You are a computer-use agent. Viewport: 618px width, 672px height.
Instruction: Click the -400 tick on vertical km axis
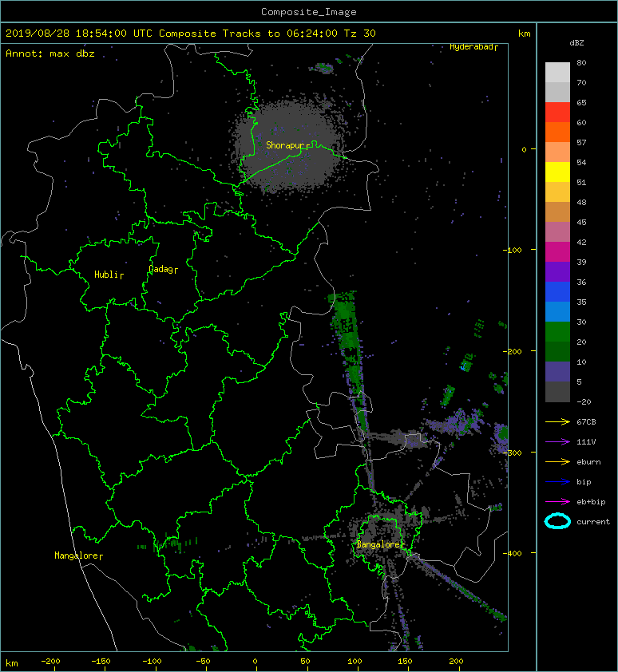[513, 553]
